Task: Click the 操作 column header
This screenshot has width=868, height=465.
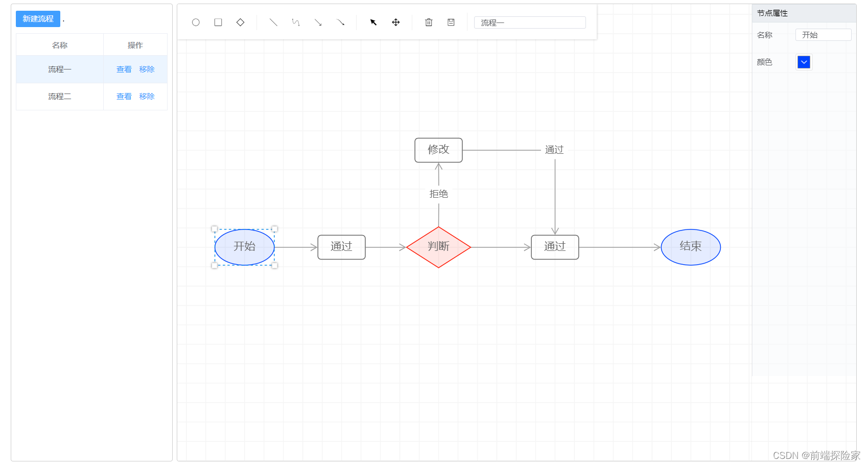Action: coord(135,45)
